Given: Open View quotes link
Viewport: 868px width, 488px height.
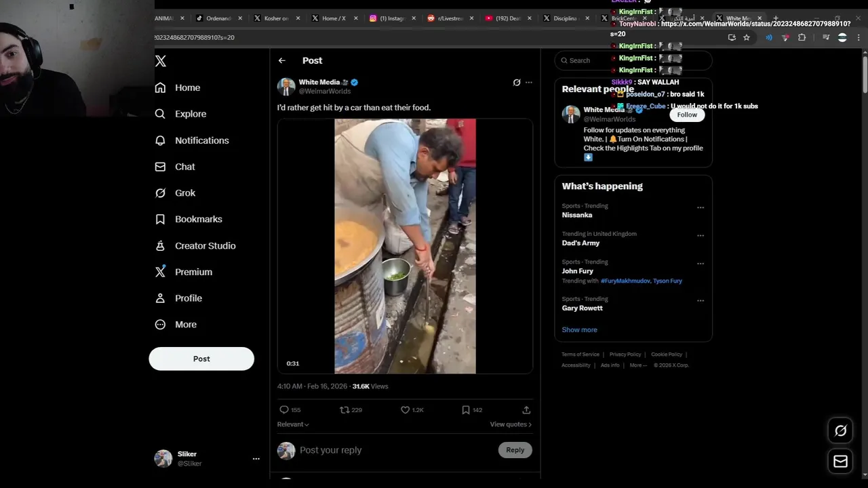Looking at the screenshot, I should (x=510, y=424).
